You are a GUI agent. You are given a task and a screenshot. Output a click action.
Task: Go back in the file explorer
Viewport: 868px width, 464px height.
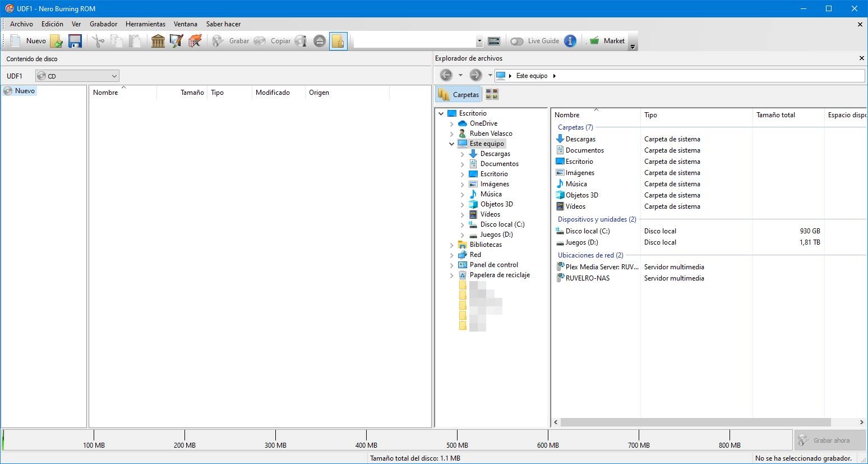point(446,75)
